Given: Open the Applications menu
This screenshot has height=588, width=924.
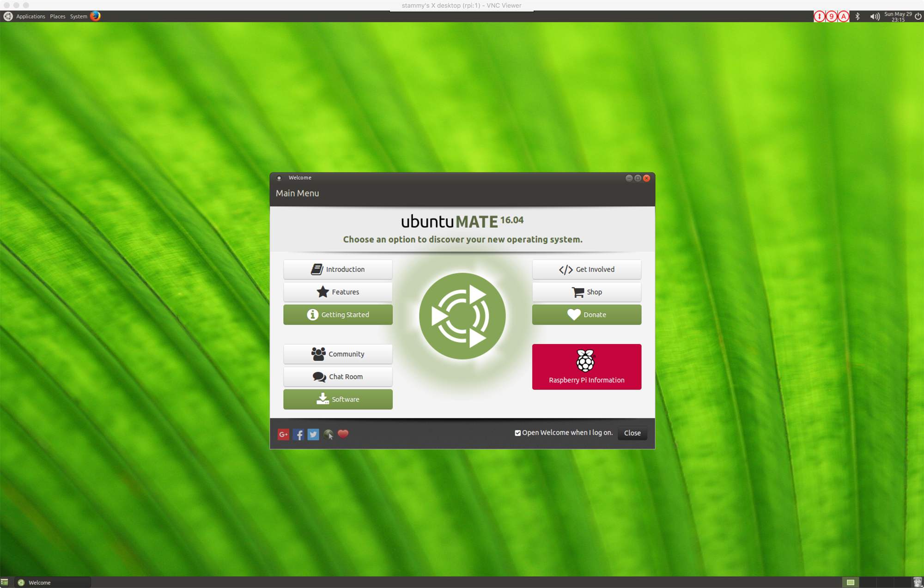Looking at the screenshot, I should (30, 17).
